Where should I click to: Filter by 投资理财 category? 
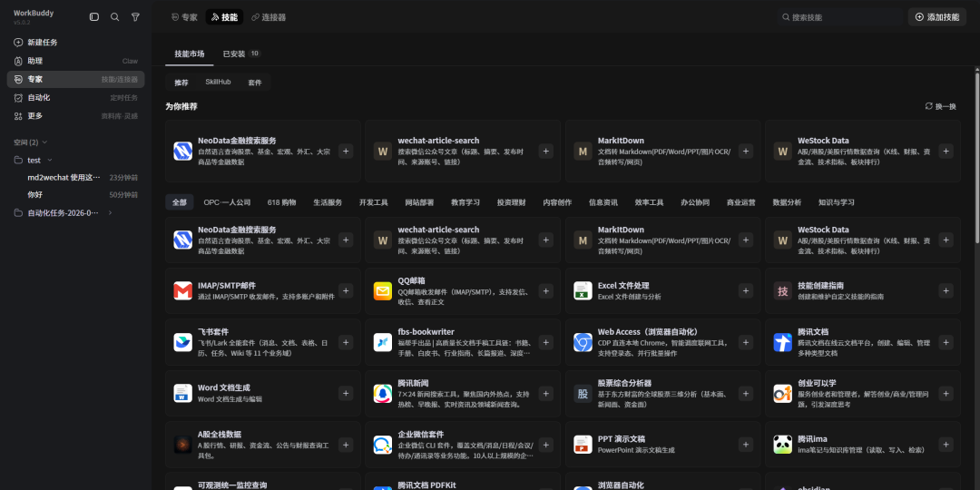(x=511, y=202)
